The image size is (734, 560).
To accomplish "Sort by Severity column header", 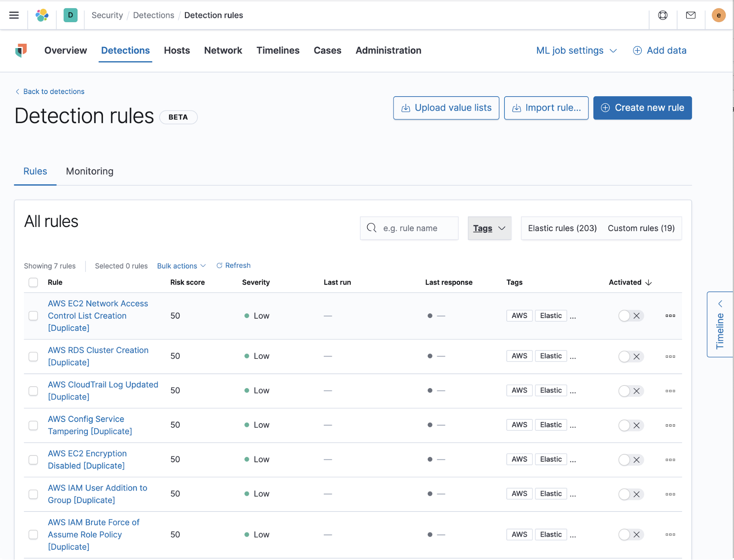I will 256,282.
